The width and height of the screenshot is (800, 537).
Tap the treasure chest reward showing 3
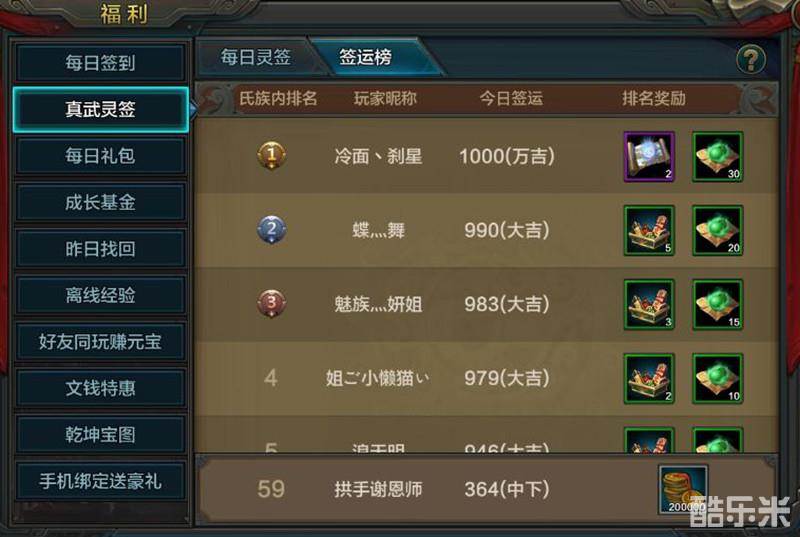649,304
